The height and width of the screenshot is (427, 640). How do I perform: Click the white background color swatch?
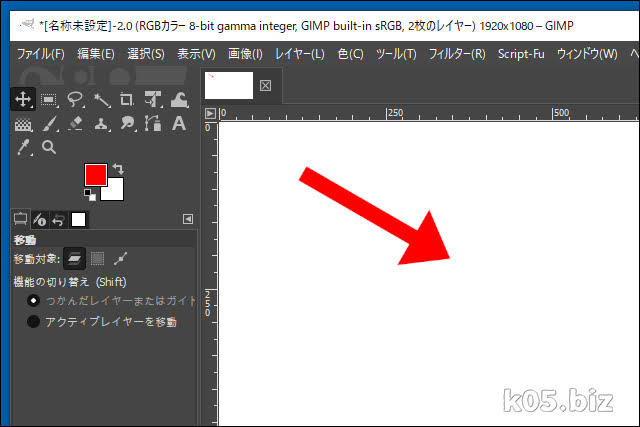point(116,193)
